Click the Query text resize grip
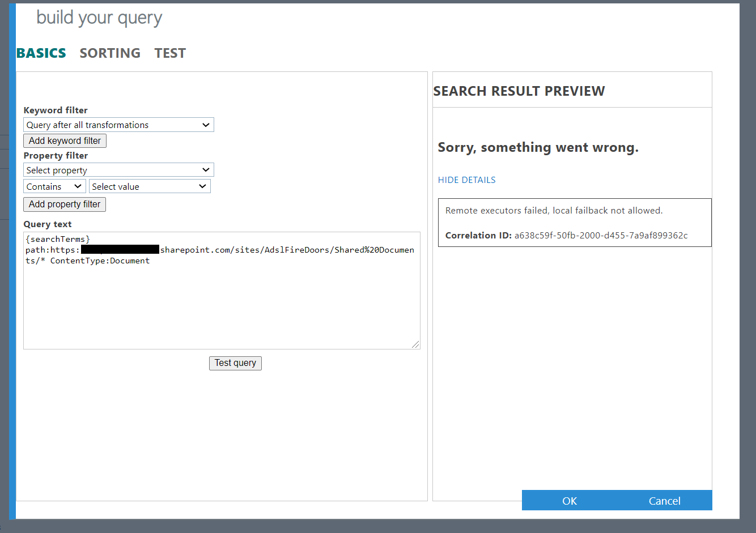756x533 pixels. (x=417, y=344)
